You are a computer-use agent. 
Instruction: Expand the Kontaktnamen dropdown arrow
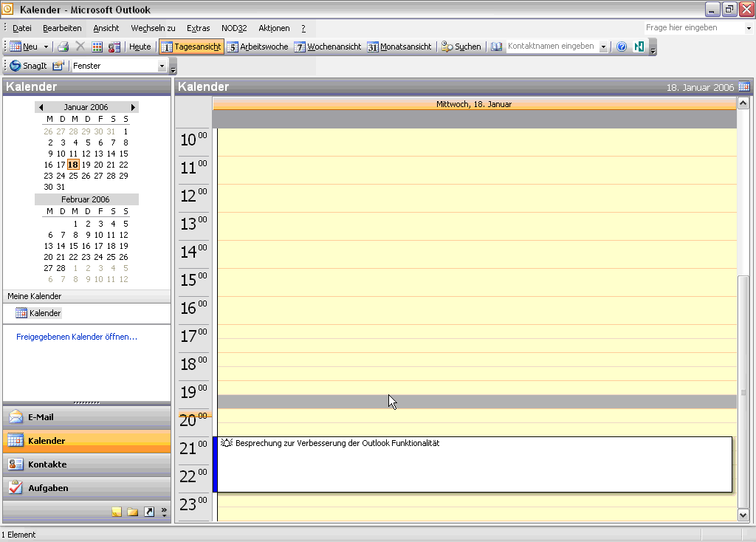tap(603, 47)
